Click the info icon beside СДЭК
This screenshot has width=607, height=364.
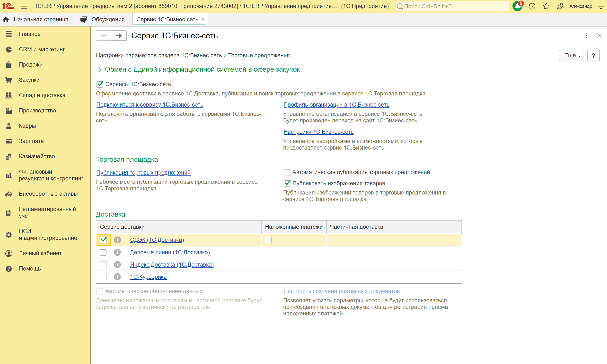tap(117, 240)
